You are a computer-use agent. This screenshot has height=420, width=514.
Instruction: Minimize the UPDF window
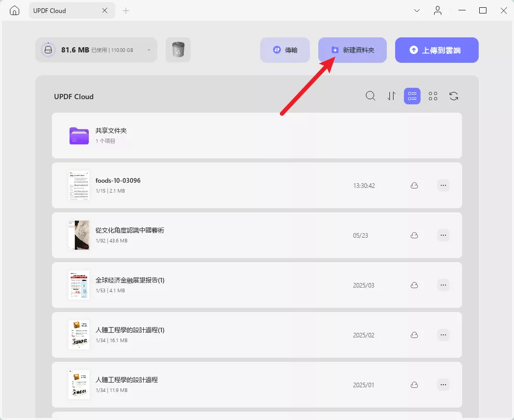[462, 10]
